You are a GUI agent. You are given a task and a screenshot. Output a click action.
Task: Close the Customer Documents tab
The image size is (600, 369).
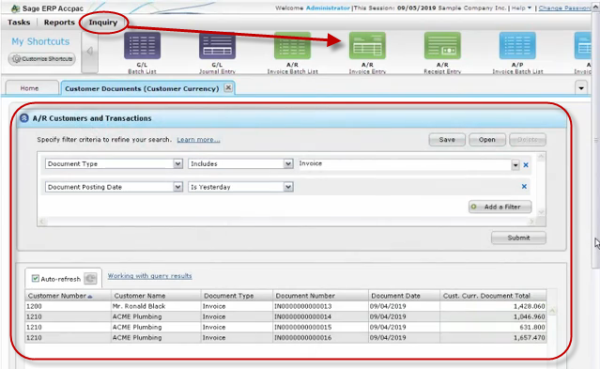pyautogui.click(x=228, y=88)
